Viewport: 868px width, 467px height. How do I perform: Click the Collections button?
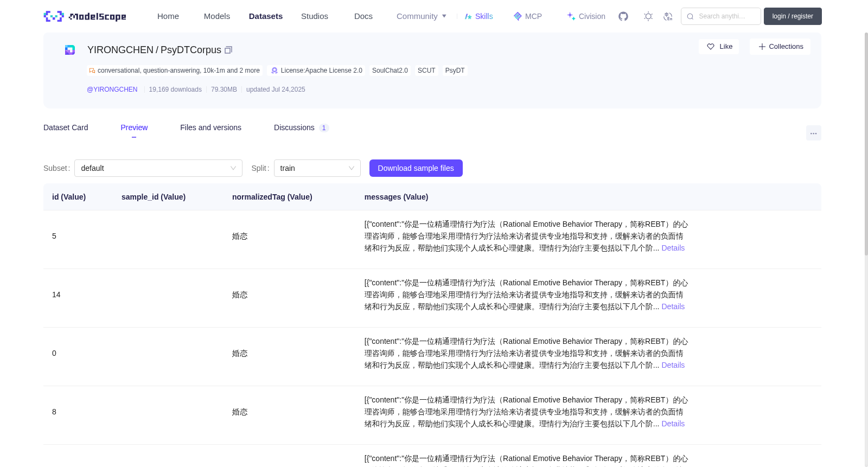pos(780,47)
